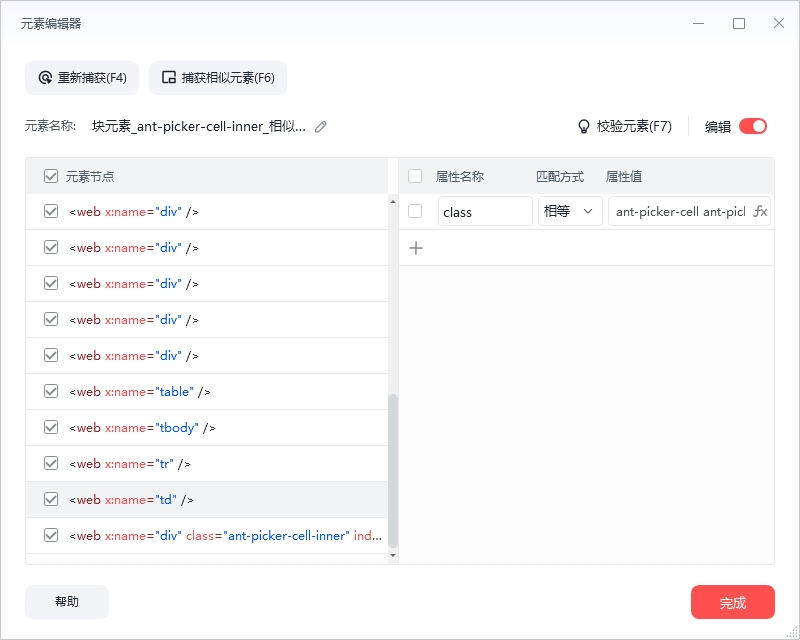The width and height of the screenshot is (800, 640).
Task: Turn off the 编辑 edit toggle switch
Action: coord(752,126)
